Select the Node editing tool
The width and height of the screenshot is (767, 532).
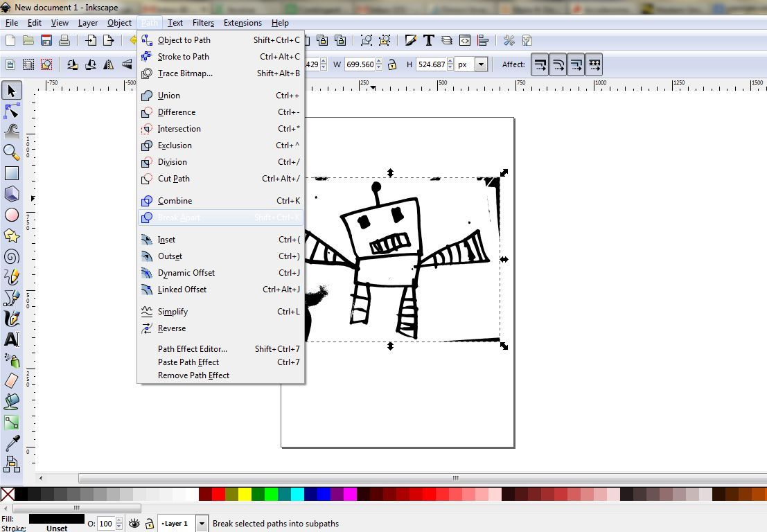point(11,112)
